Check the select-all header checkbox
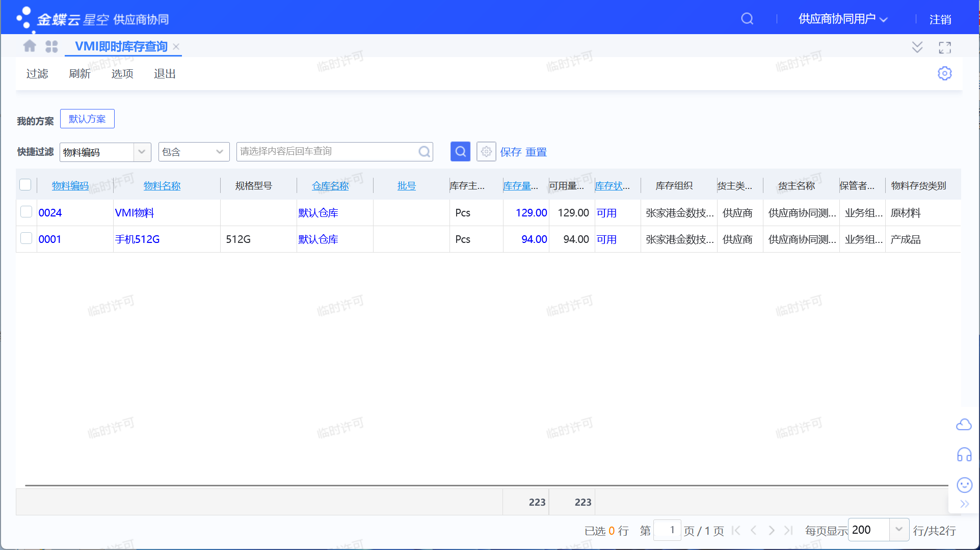The height and width of the screenshot is (550, 980). (x=25, y=184)
